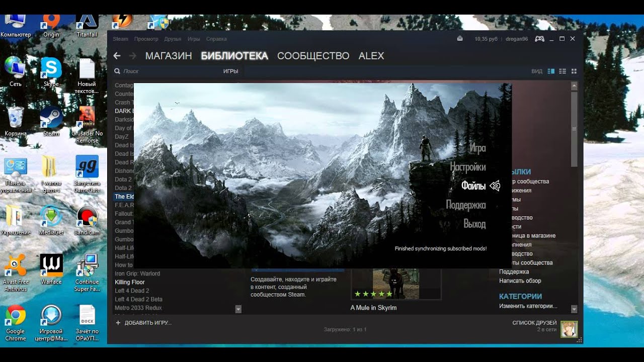Click the search magnifier icon
The width and height of the screenshot is (644, 362).
(117, 71)
